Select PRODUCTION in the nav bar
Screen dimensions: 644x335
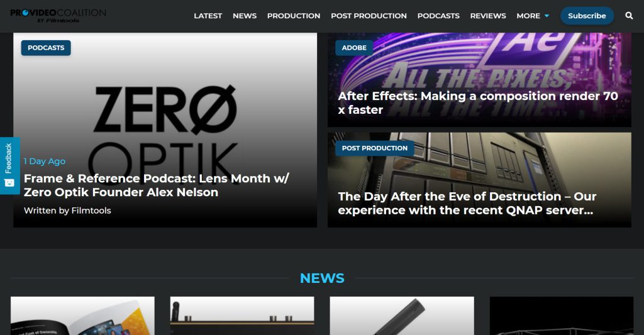click(x=294, y=16)
